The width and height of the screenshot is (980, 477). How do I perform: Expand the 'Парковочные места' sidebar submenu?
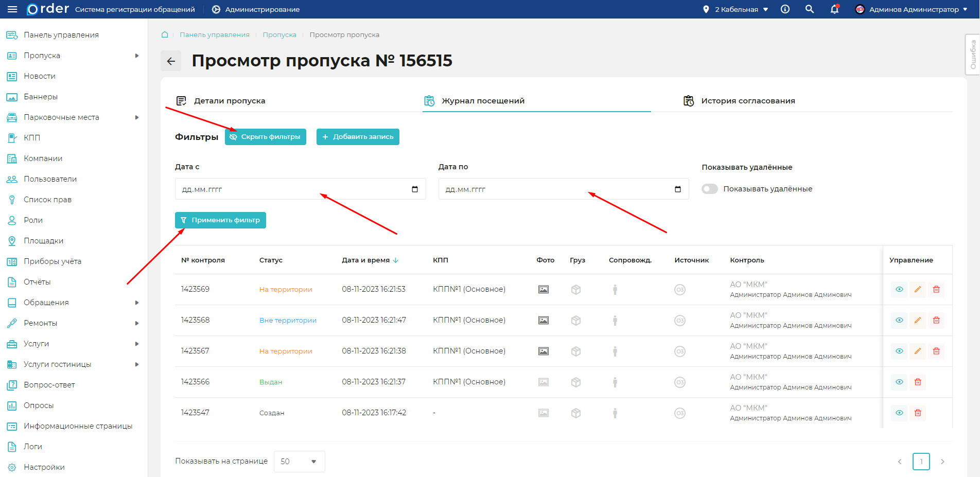pos(136,117)
